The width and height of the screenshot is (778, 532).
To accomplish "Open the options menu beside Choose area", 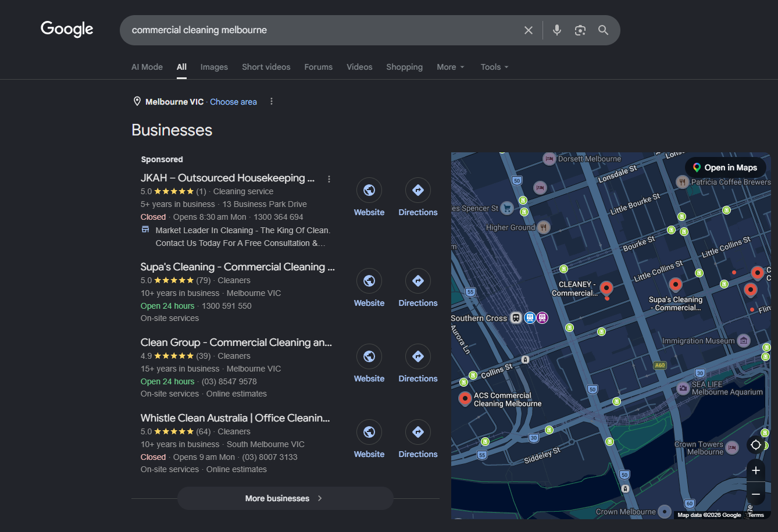I will (x=271, y=102).
